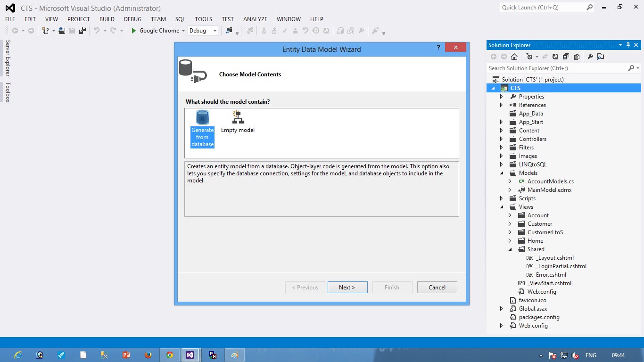This screenshot has width=644, height=362.
Task: Collapse the Shared folder
Action: [x=510, y=249]
